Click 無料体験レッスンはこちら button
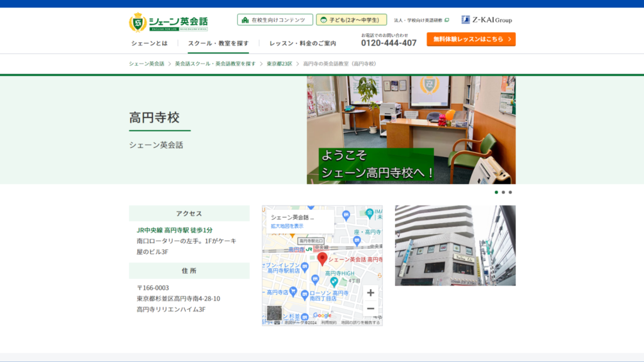 coord(471,39)
